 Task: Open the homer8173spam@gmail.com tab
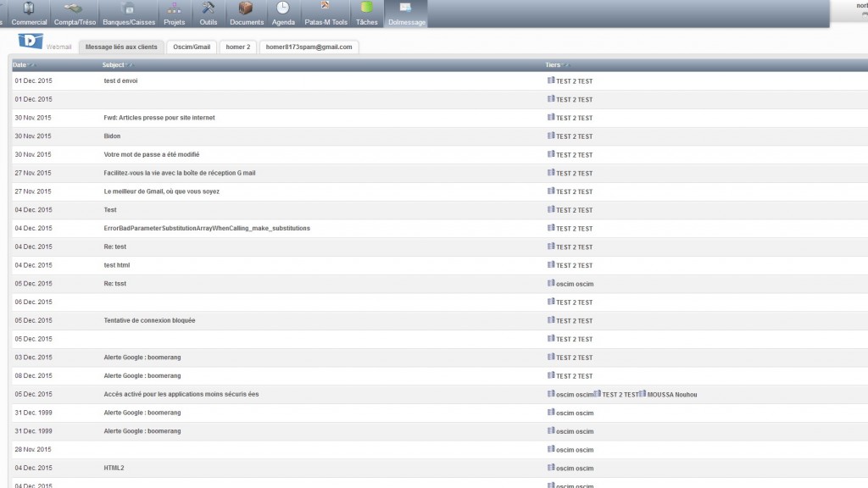coord(309,47)
